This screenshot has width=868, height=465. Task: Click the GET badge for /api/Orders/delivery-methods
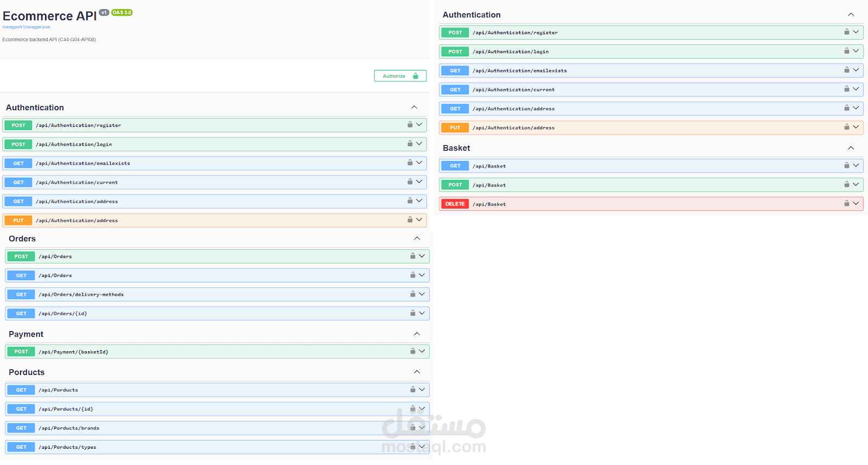[x=21, y=295]
